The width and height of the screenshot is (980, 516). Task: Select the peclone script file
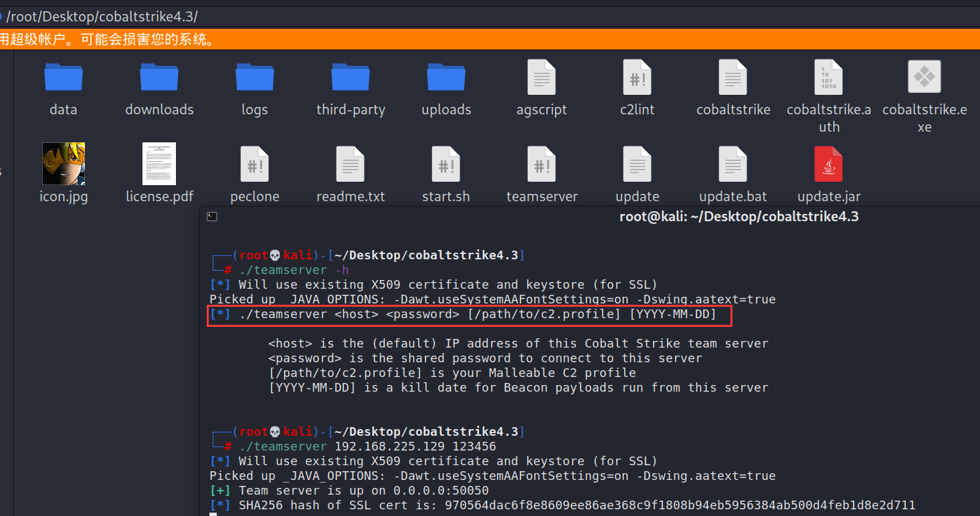tap(255, 164)
